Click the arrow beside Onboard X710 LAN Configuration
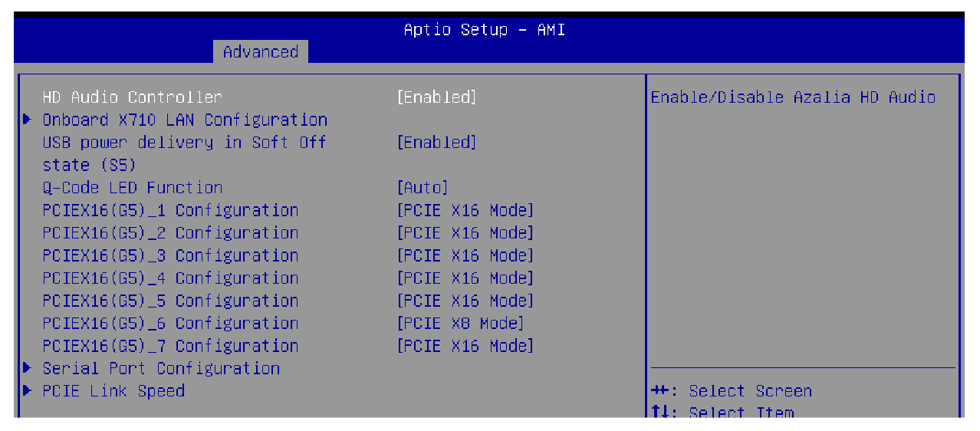 tap(28, 120)
